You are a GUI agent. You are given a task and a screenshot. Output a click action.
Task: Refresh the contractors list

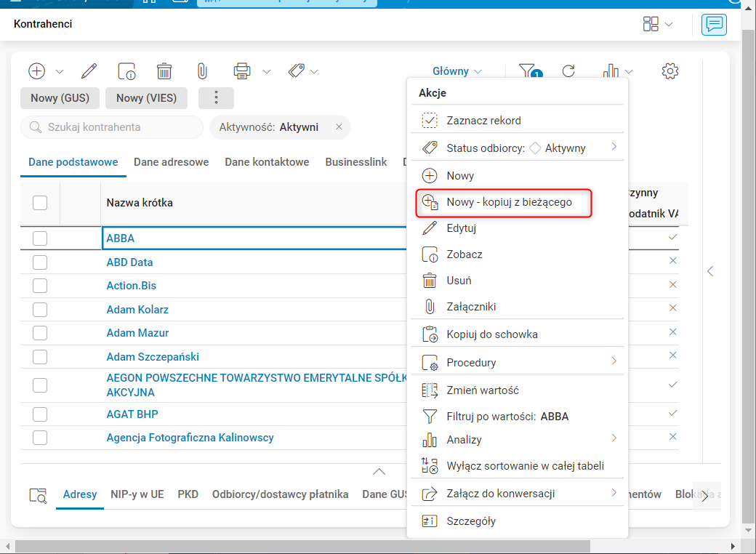[x=568, y=71]
